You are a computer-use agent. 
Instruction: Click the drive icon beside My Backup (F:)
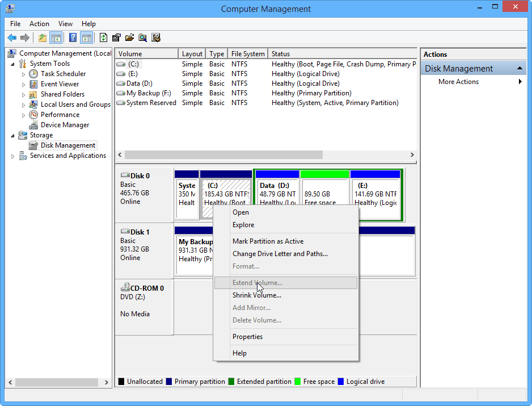121,93
